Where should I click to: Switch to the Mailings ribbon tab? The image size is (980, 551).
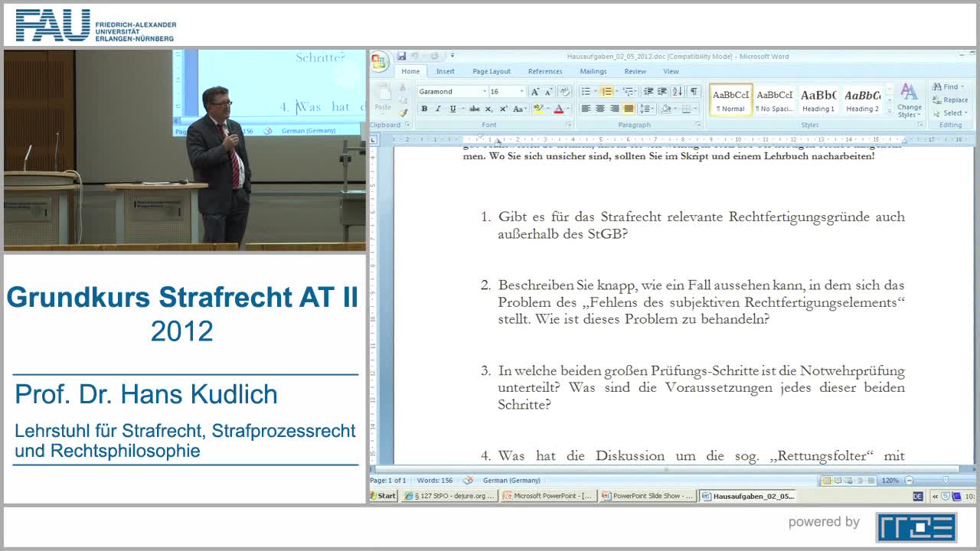click(x=593, y=71)
